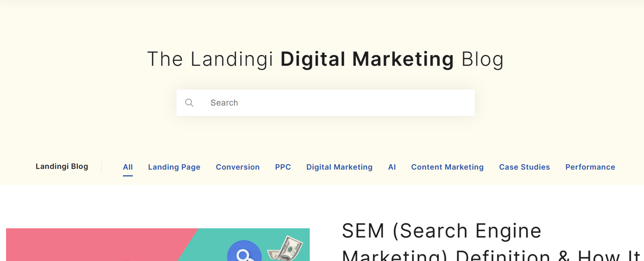The height and width of the screenshot is (261, 644).
Task: Switch to the Landing Page category
Action: tap(174, 167)
